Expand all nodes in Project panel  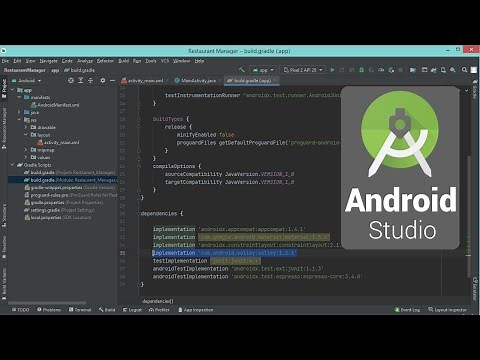pos(81,80)
